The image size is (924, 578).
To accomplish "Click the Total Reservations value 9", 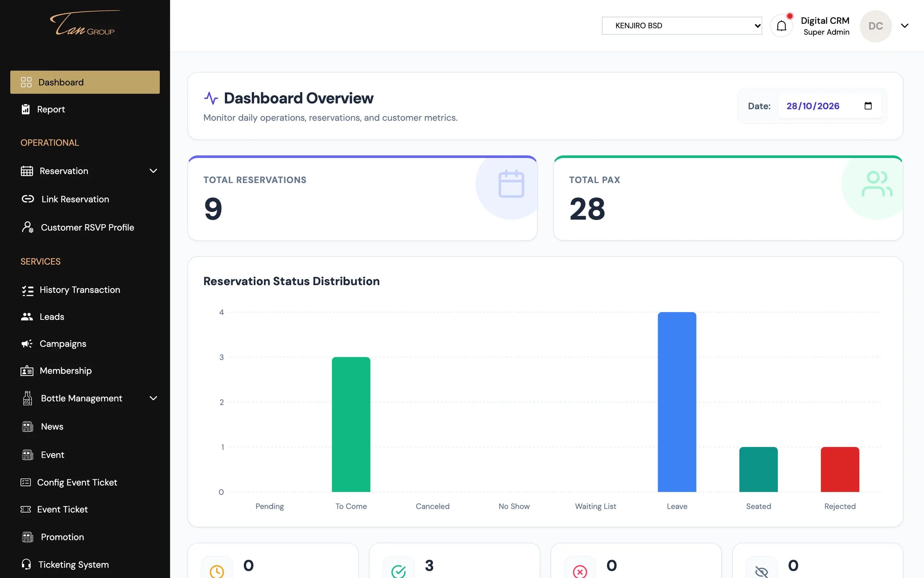I will pyautogui.click(x=213, y=208).
